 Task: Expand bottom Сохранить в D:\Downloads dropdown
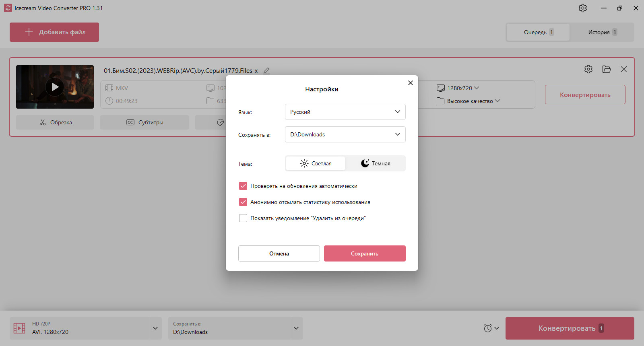pyautogui.click(x=296, y=328)
